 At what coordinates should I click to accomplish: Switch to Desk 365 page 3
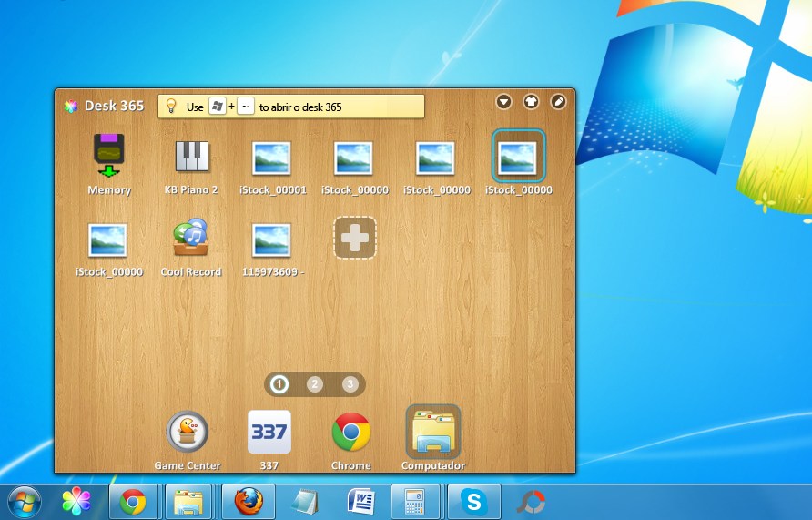(350, 384)
